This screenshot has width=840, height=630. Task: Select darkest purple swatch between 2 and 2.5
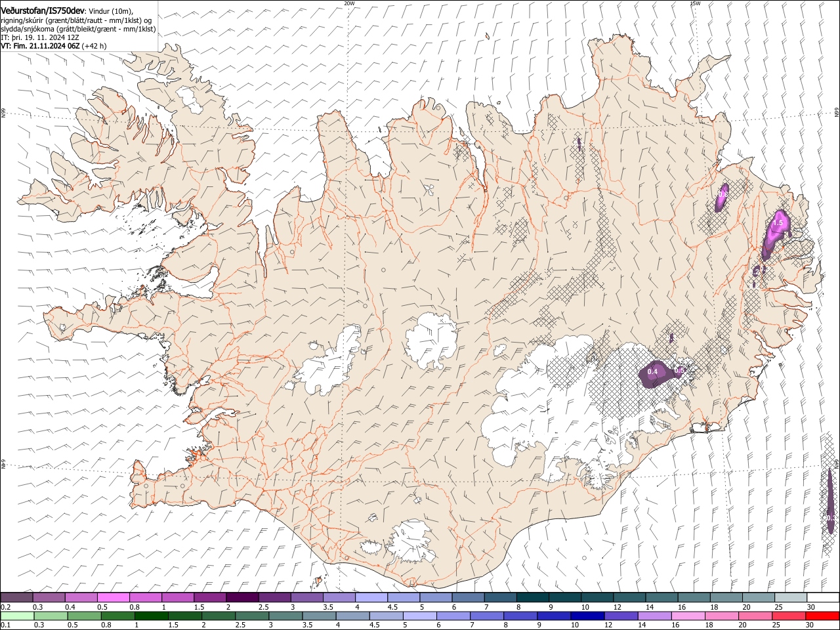(x=242, y=597)
